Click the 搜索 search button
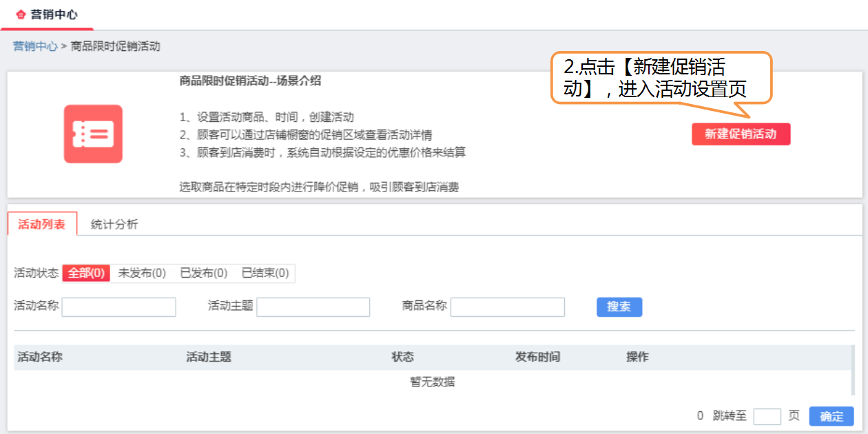Screen dimensions: 868x434 click(619, 307)
